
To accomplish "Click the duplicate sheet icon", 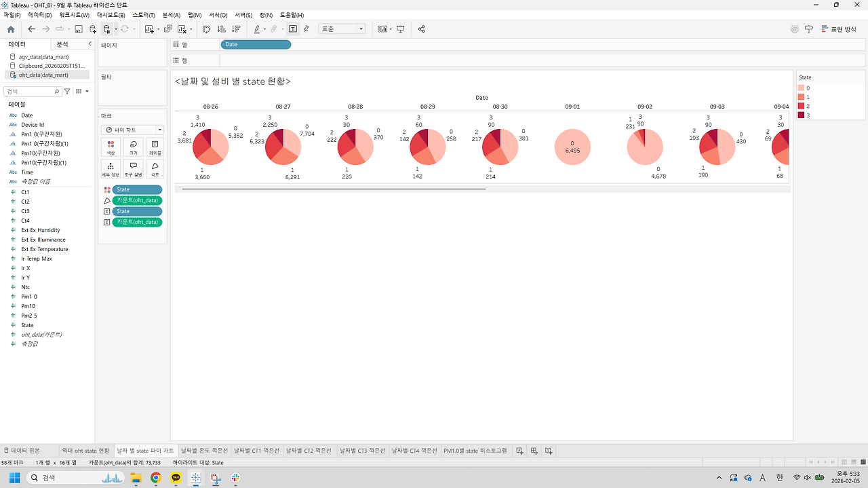I will coord(168,29).
